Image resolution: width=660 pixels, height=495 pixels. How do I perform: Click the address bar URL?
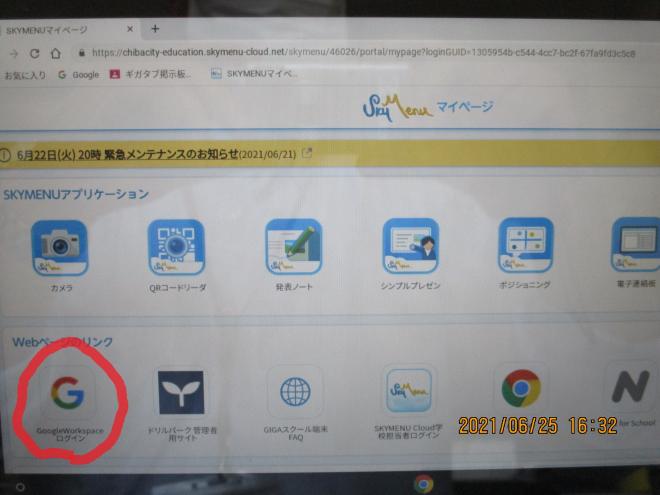coord(363,53)
